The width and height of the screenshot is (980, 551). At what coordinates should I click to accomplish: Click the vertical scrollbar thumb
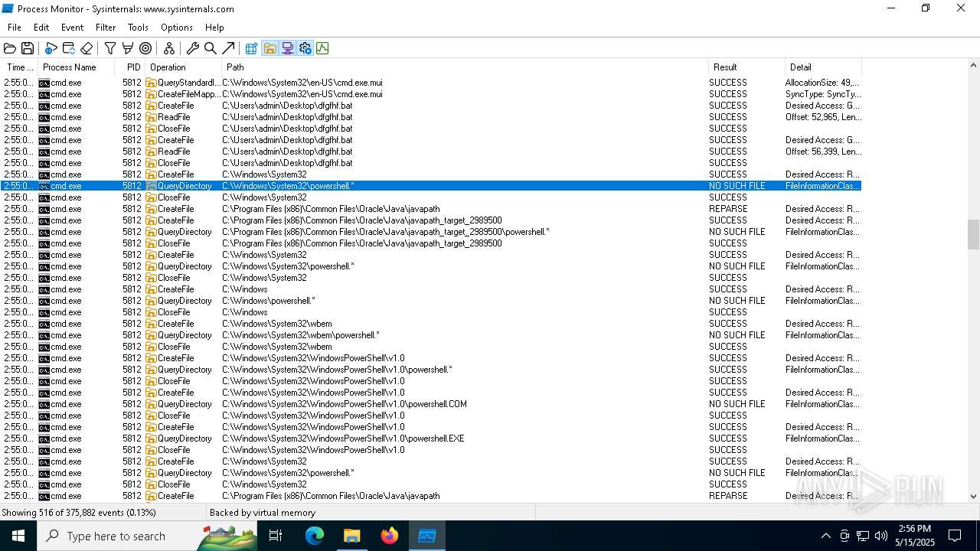click(x=973, y=234)
